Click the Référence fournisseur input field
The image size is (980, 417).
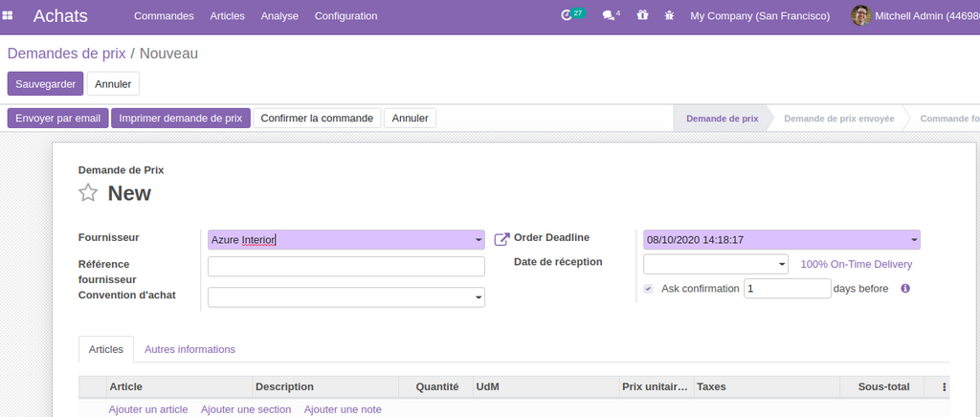coord(345,267)
